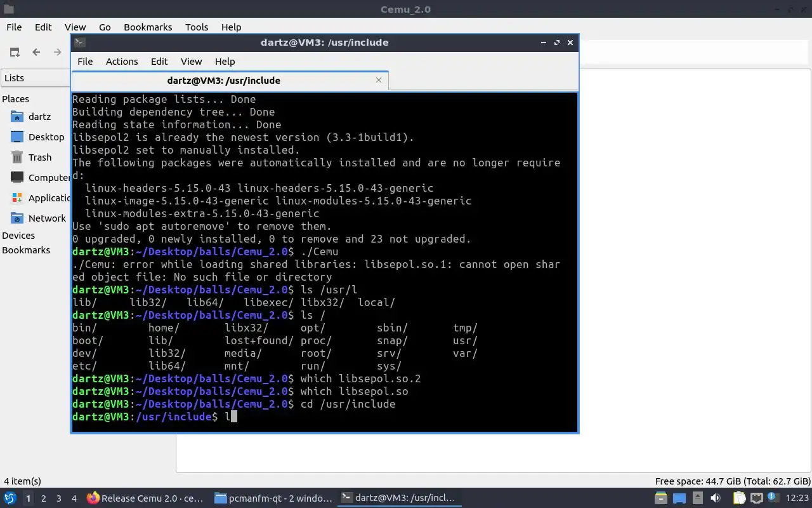The height and width of the screenshot is (508, 812).
Task: Click the new tab icon in pcmanfm toolbar
Action: click(x=15, y=52)
